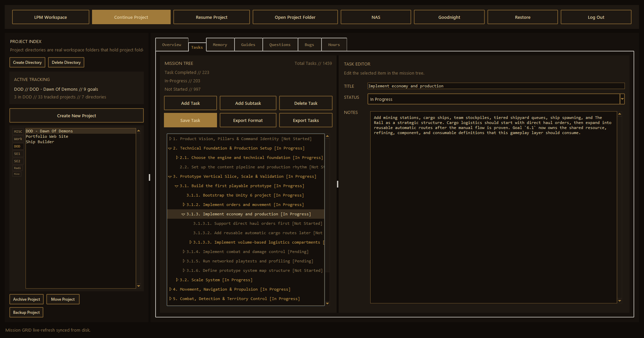Click the project list scroll-down arrow
The height and width of the screenshot is (338, 644).
138,286
